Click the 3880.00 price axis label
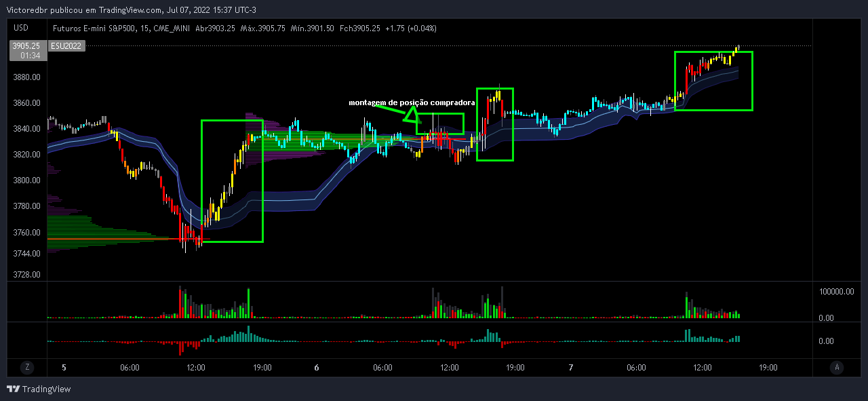Screen dimensions: 868x401 (26, 77)
